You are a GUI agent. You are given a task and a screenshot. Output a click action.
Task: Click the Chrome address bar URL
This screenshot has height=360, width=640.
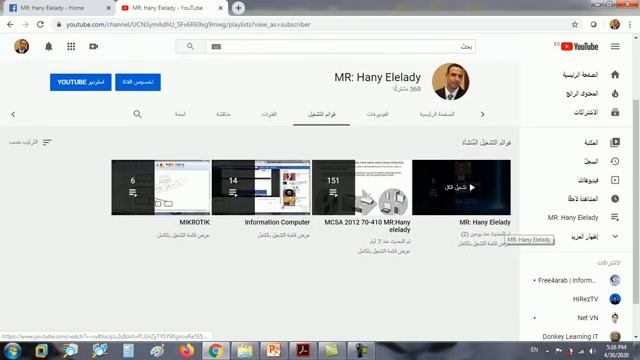coord(188,24)
